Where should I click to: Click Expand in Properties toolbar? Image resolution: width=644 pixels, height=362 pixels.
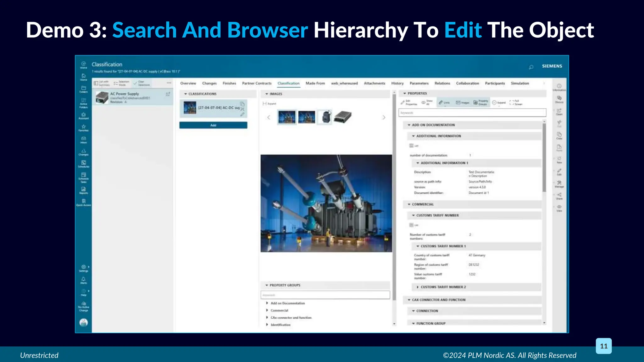tap(499, 102)
